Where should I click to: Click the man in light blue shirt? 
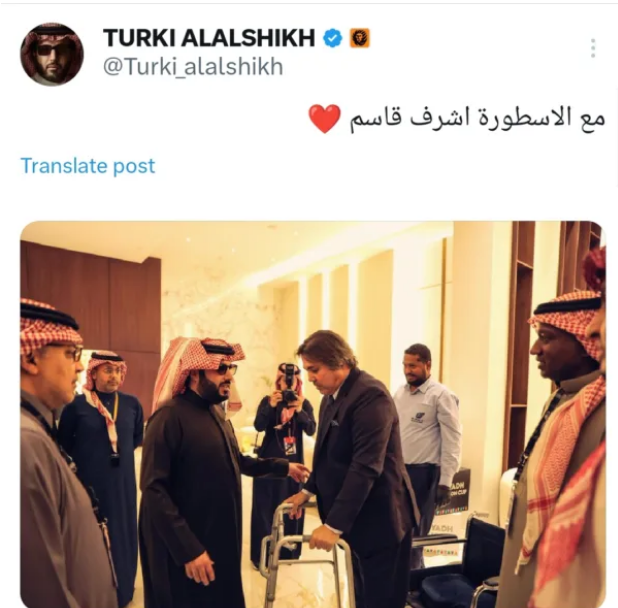click(x=428, y=426)
